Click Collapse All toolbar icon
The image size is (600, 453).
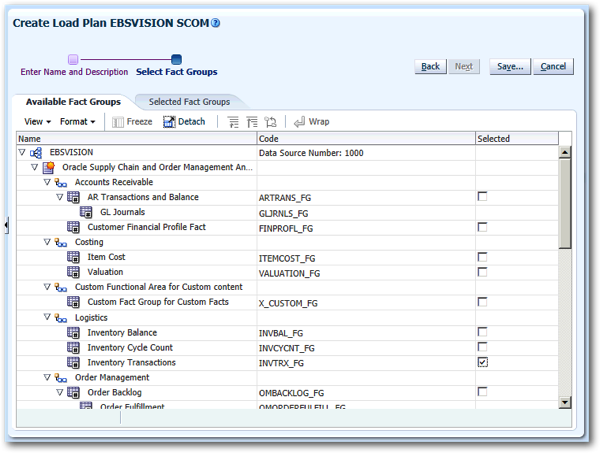pos(252,122)
